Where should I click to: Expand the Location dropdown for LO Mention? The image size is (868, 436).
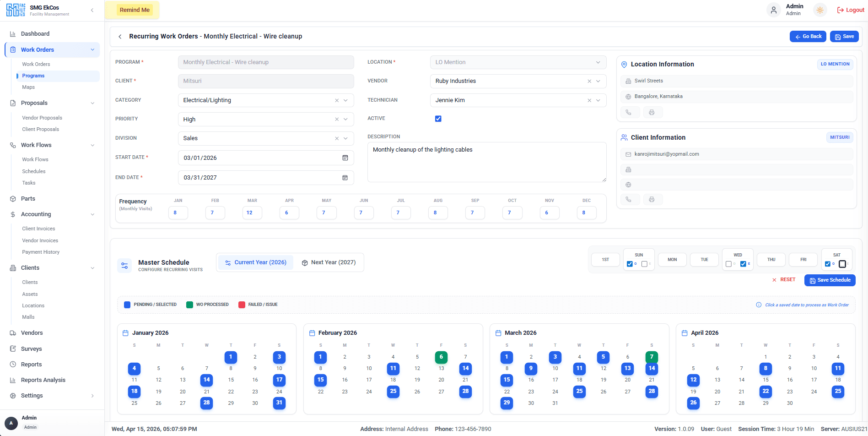click(598, 62)
